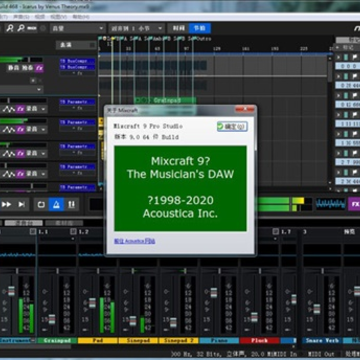Image resolution: width=360 pixels, height=360 pixels.
Task: Click the green OK checkmark button in the About dialog
Action: [x=232, y=127]
